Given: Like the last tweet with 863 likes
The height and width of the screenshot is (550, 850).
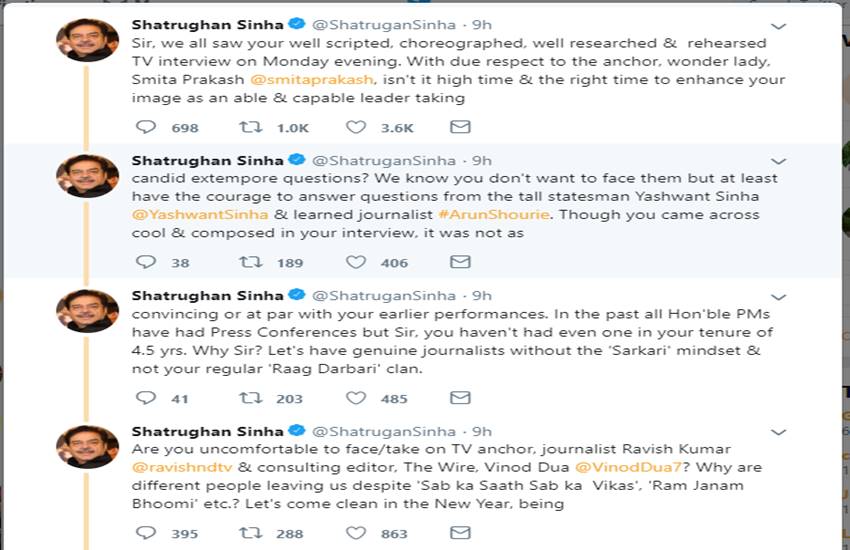Looking at the screenshot, I should point(356,533).
